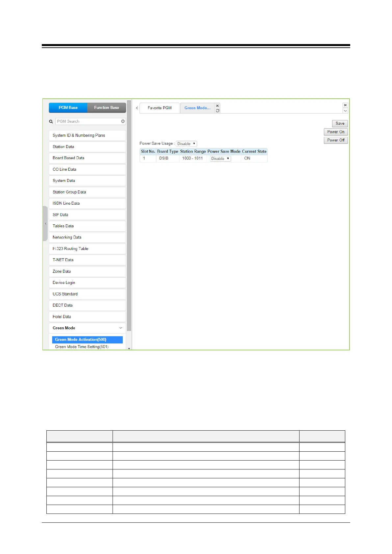Click the 1000 - 1011 station range cell
The image size is (392, 554).
pos(193,158)
